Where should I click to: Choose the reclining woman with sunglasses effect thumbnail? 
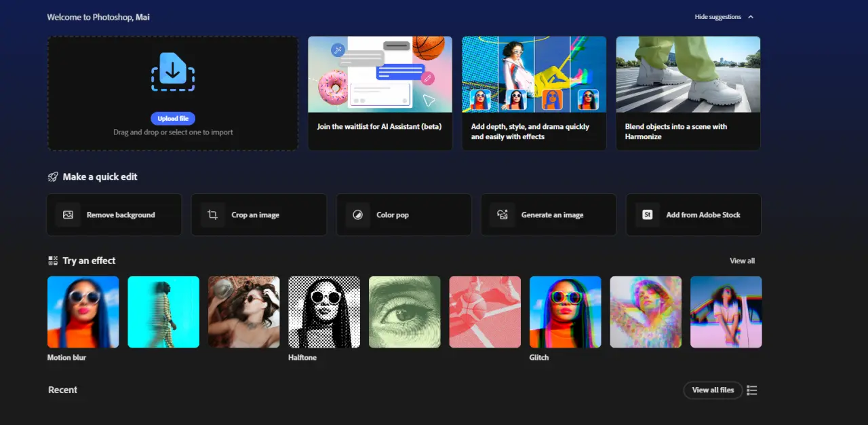point(243,312)
